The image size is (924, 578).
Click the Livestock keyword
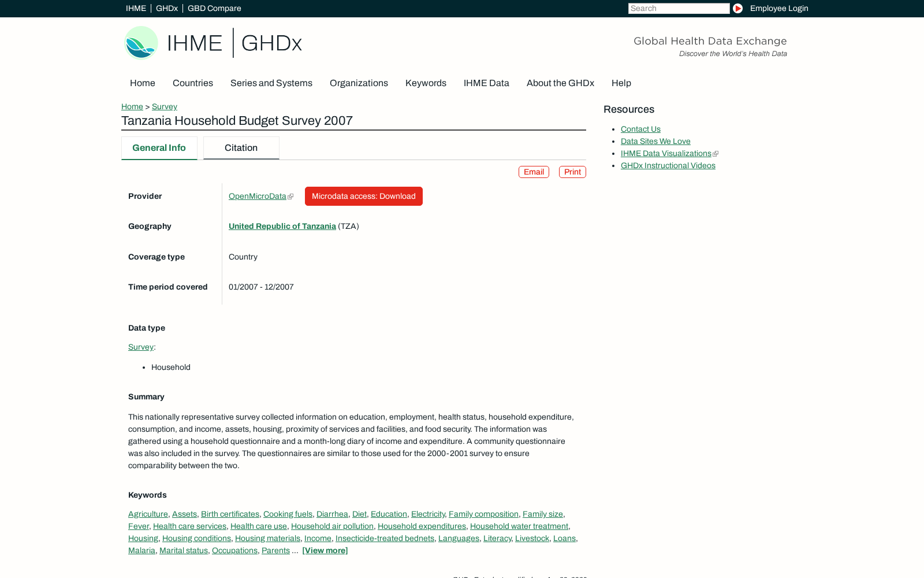[x=532, y=538]
